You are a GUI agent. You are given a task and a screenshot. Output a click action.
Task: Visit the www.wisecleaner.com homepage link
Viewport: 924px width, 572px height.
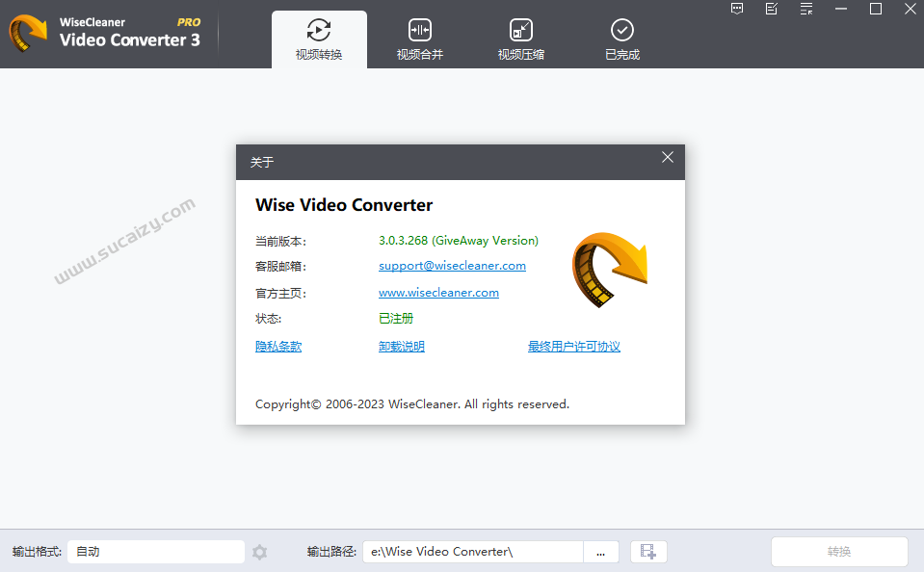click(438, 293)
